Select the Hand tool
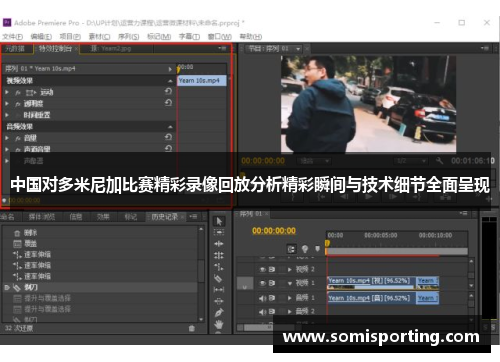 click(x=219, y=324)
